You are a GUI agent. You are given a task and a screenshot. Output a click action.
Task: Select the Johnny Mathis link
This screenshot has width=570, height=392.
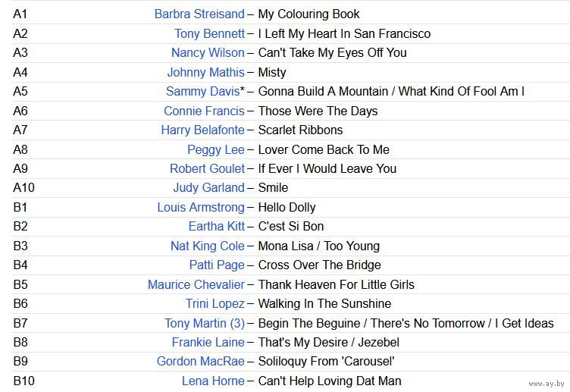click(x=205, y=72)
